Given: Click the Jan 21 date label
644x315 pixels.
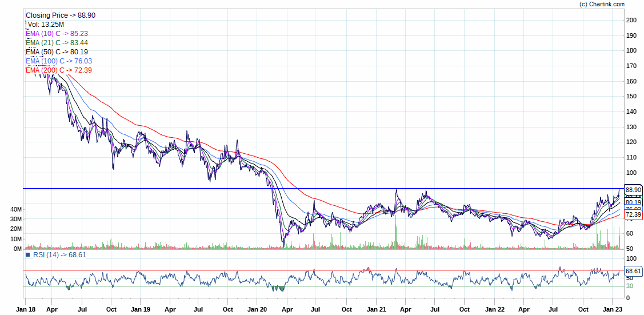Looking at the screenshot, I should point(376,309).
